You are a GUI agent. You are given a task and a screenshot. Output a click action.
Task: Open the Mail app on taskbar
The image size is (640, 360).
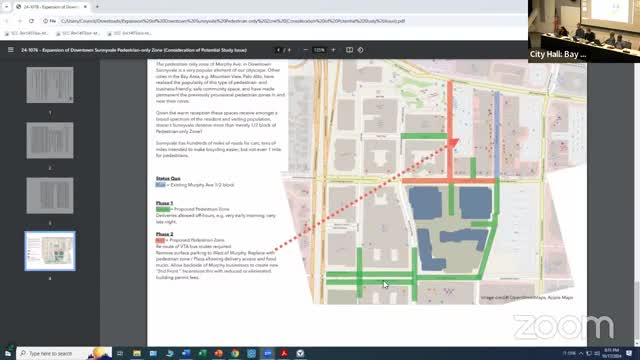[x=153, y=353]
